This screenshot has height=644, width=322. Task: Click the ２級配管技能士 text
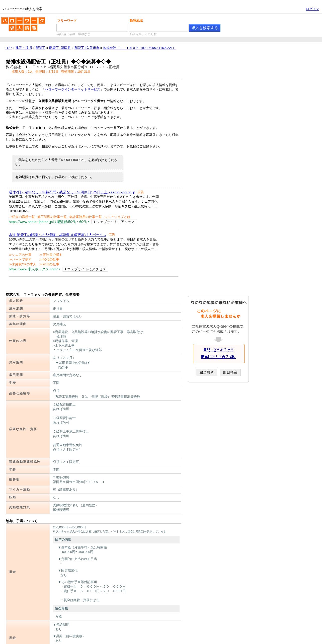(64, 405)
